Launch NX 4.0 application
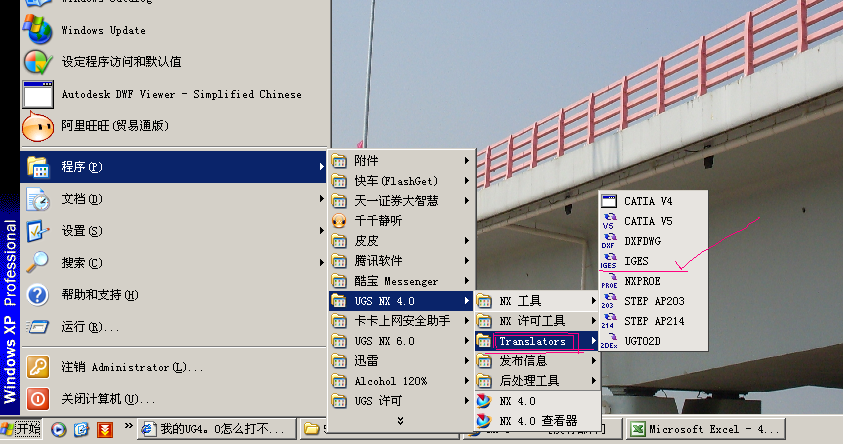 (537, 401)
